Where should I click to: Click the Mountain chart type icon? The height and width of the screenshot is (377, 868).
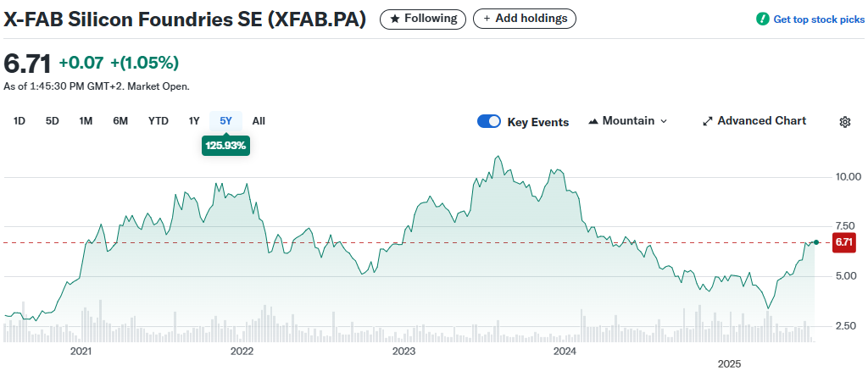point(593,121)
